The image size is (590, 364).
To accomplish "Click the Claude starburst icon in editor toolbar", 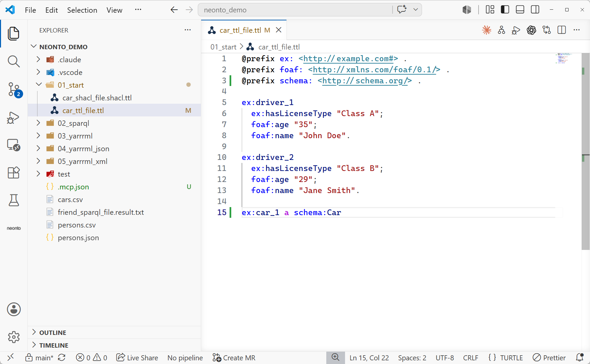I will click(x=487, y=30).
